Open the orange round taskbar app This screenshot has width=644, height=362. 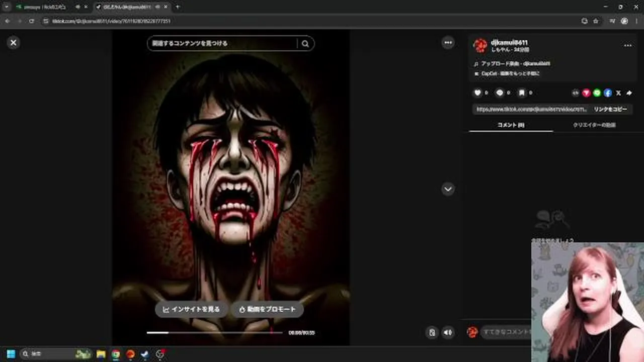[x=130, y=354]
